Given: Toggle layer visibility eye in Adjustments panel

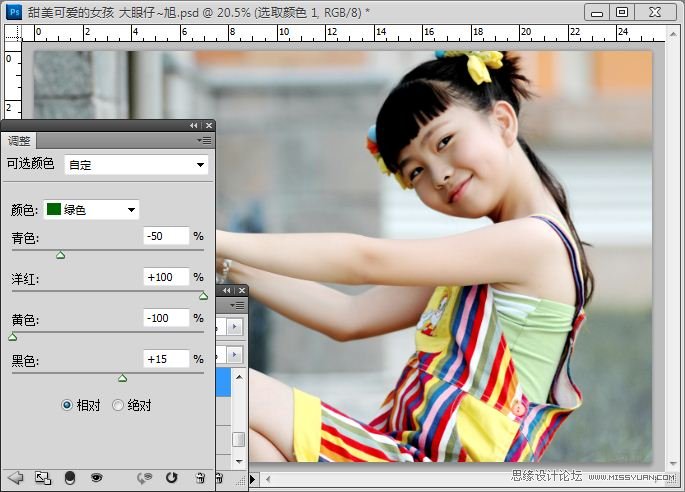Looking at the screenshot, I should (97, 478).
